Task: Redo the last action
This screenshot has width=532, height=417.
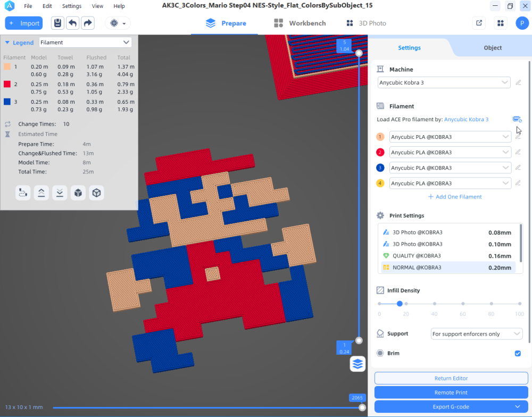Action: (88, 23)
